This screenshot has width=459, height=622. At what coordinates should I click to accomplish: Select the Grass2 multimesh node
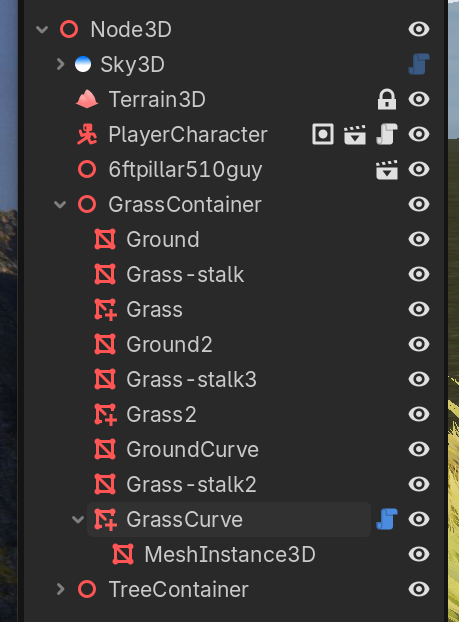(x=161, y=415)
